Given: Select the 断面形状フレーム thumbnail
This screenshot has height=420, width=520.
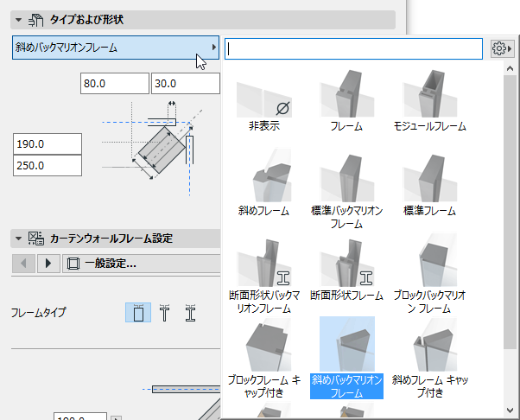Looking at the screenshot, I should click(347, 263).
